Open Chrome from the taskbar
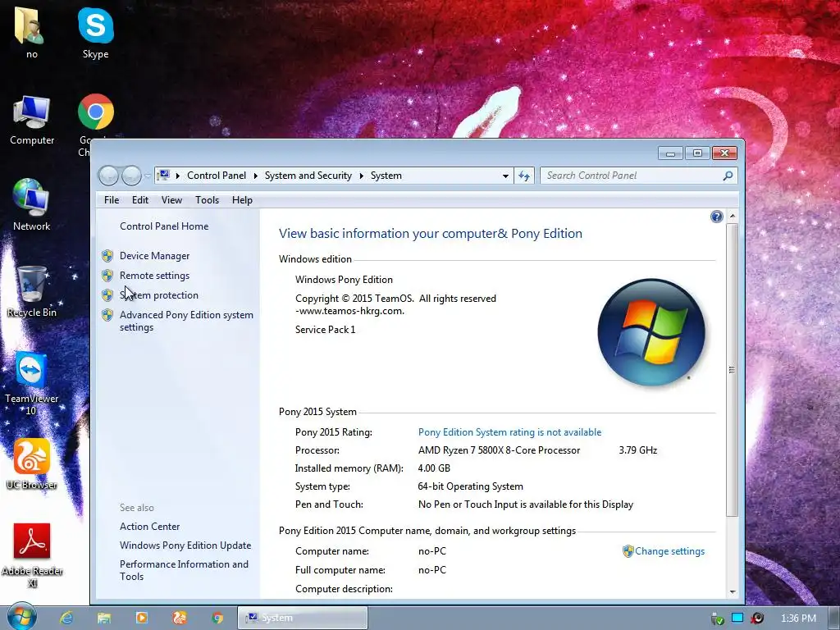This screenshot has width=840, height=630. pyautogui.click(x=217, y=618)
